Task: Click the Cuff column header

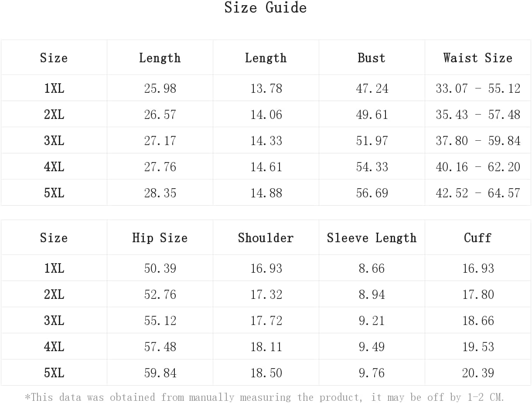Action: pos(477,238)
